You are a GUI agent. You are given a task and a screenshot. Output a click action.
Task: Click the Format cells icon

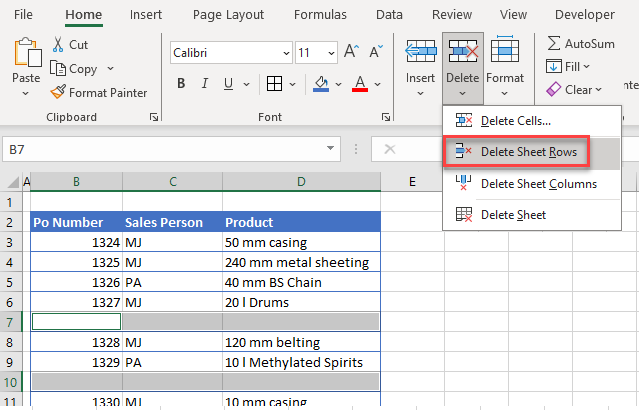click(x=505, y=52)
